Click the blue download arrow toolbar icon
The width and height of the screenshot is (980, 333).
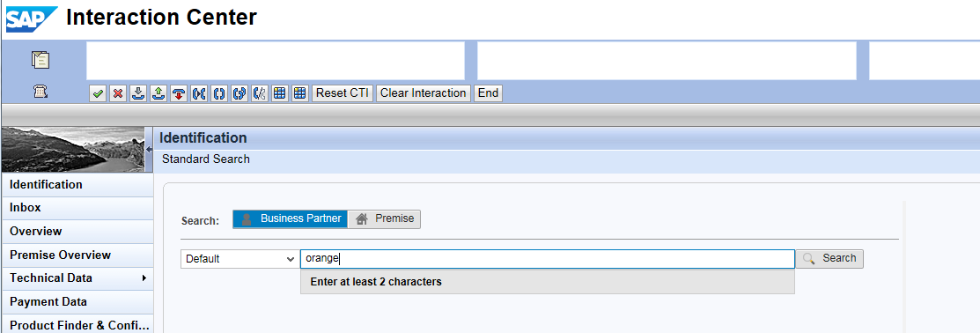[138, 93]
